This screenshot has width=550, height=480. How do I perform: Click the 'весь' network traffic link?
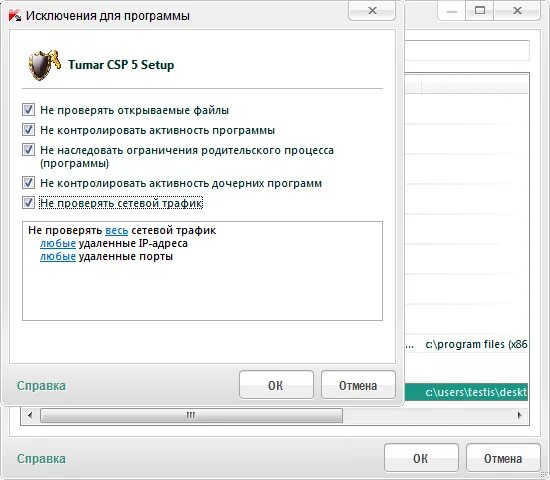(116, 231)
